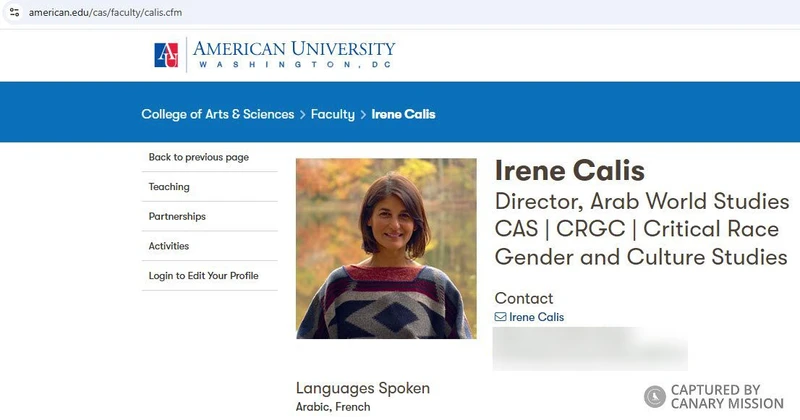
Task: Go to the Faculty breadcrumb link
Action: (333, 114)
